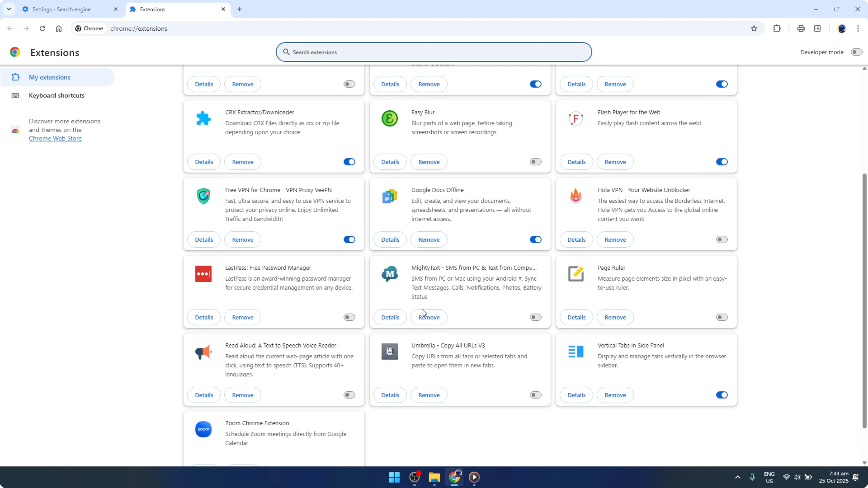Enable the MightyText toggle

535,317
